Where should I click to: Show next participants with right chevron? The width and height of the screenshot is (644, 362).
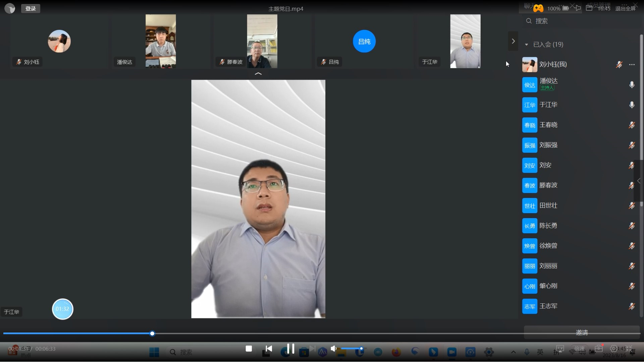pyautogui.click(x=513, y=41)
